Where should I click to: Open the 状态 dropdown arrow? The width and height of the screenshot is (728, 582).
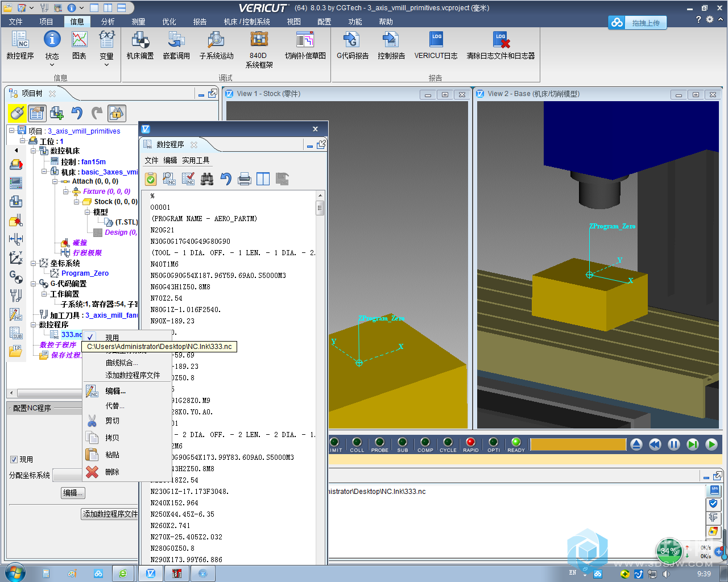52,64
